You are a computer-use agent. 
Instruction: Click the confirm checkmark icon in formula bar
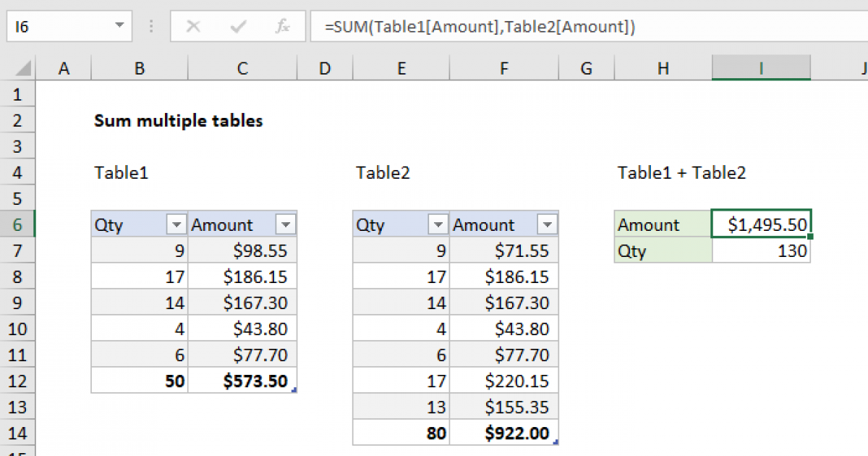[x=238, y=27]
